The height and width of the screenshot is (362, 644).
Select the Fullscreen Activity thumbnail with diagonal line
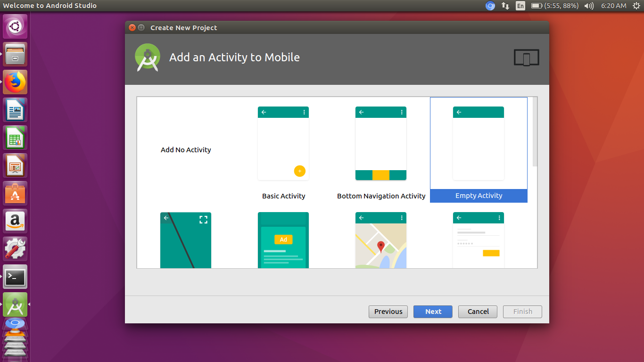[186, 240]
